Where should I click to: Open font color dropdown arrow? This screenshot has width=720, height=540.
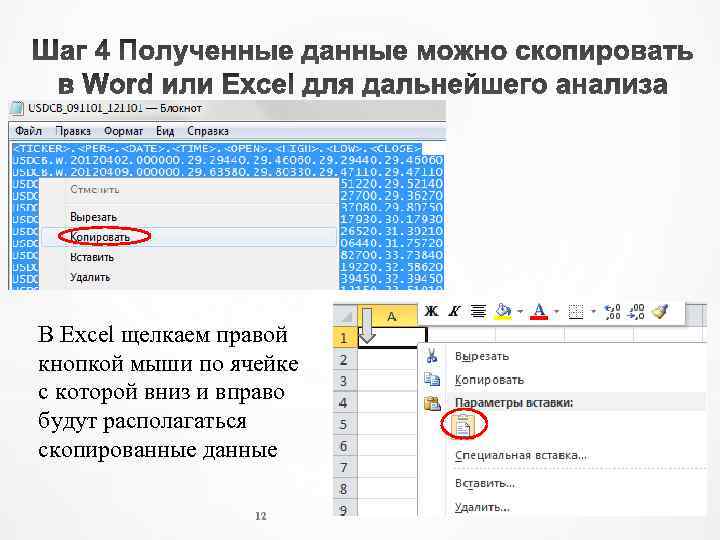click(556, 312)
